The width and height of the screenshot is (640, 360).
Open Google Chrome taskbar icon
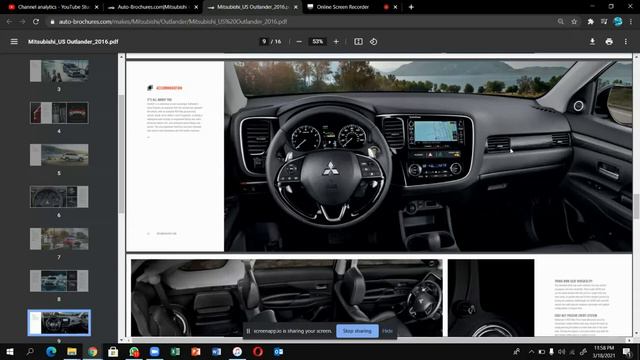[93, 351]
